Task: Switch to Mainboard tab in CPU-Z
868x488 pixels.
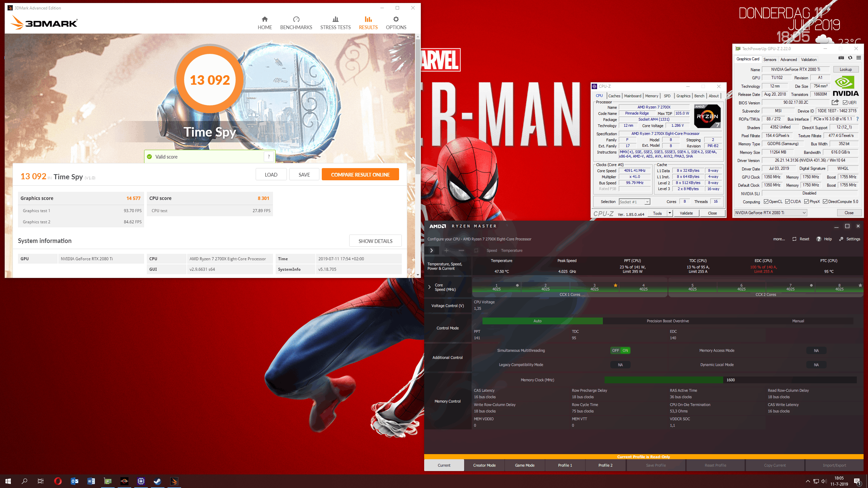Action: [632, 96]
